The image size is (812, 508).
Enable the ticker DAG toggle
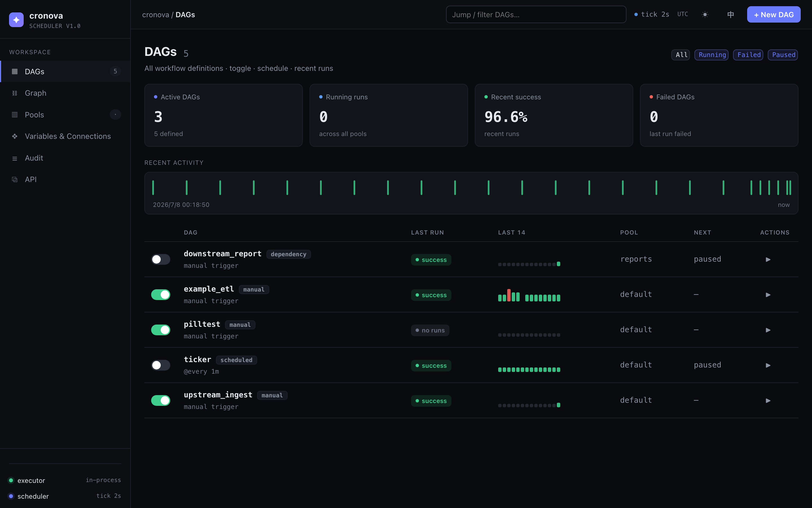coord(161,365)
